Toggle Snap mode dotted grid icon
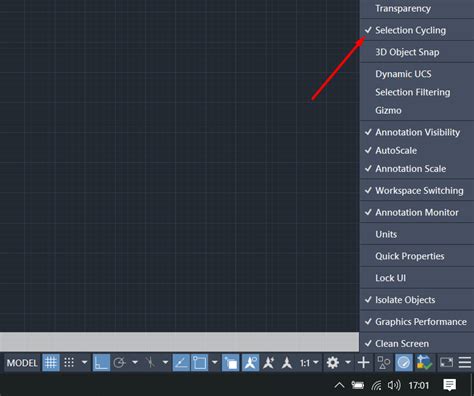474x396 pixels. (x=69, y=362)
